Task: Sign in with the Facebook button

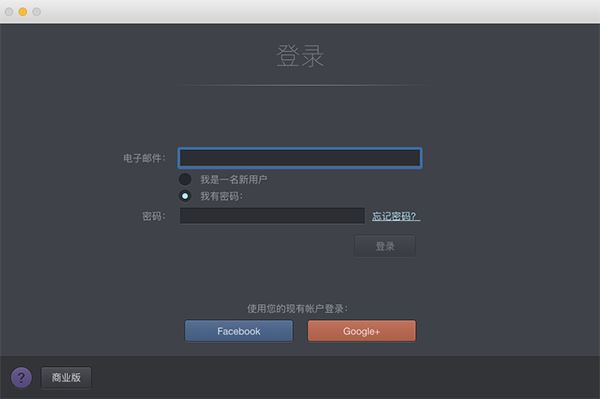Action: tap(239, 331)
